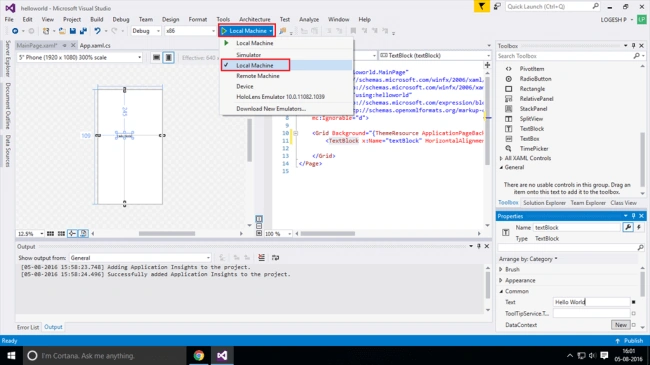This screenshot has height=365, width=650.
Task: Select checked Local Machine menu entry
Action: (287, 65)
